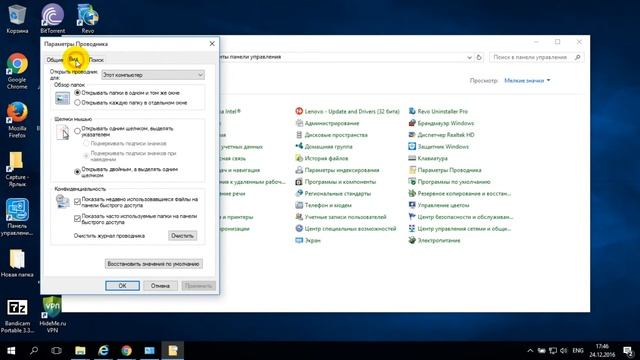Launch Google Chrome desktop shortcut
Viewport: 640px width, 360px height.
(17, 70)
